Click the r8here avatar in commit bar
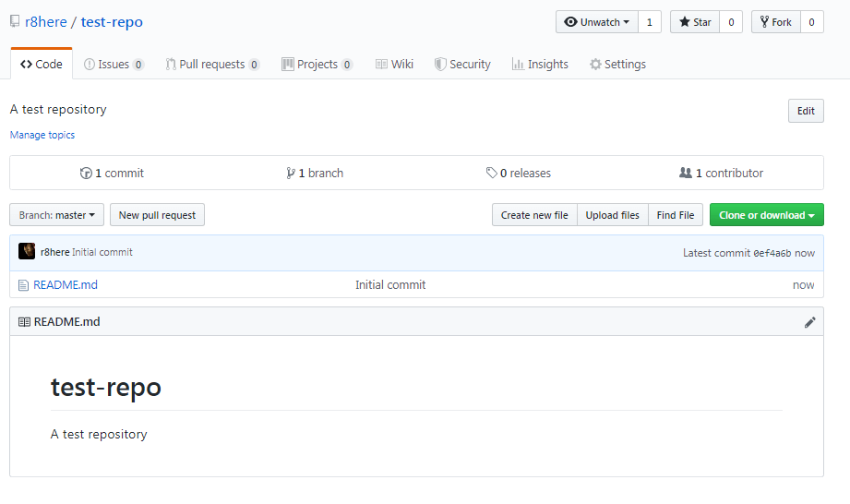 [27, 251]
